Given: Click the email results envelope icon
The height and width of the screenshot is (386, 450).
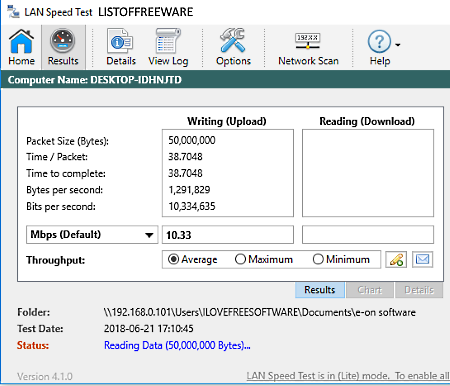Looking at the screenshot, I should point(422,259).
